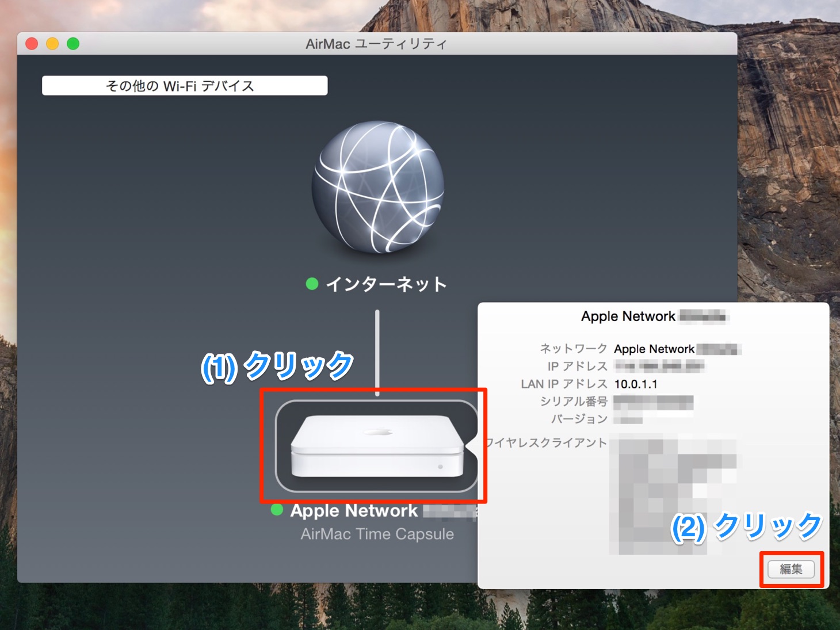Open the その他の Wi-Fi デバイス button

[x=185, y=86]
